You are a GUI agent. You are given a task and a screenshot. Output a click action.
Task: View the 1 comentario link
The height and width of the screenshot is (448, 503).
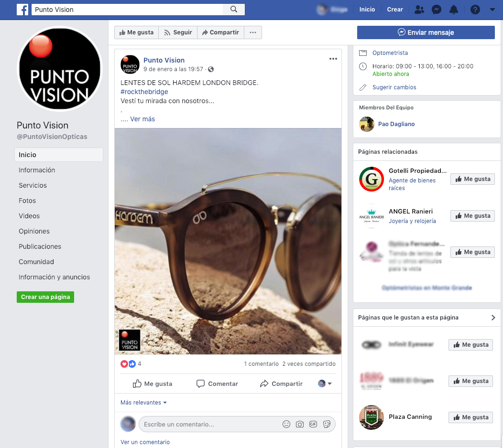pos(261,364)
